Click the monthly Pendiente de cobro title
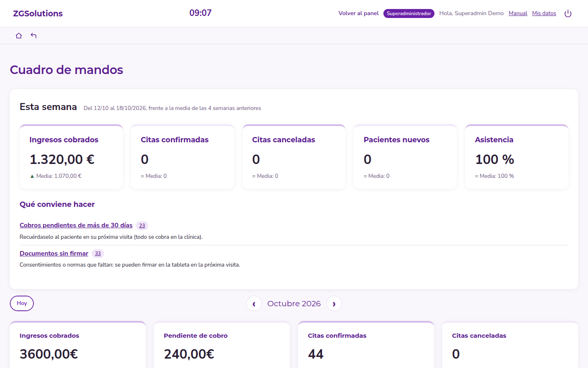 (x=196, y=336)
